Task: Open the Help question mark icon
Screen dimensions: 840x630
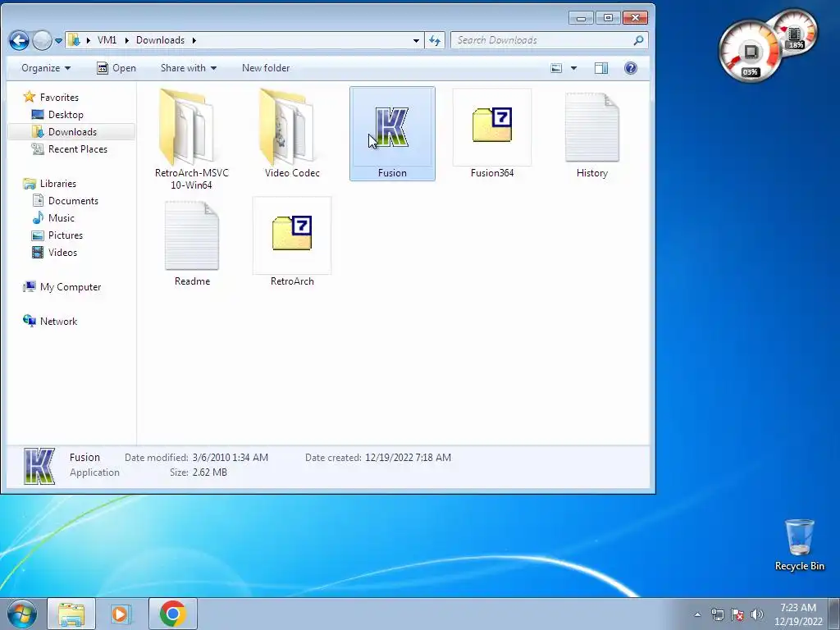Action: tap(631, 68)
